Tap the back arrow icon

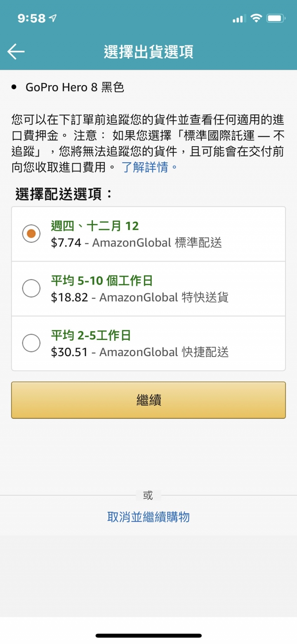pyautogui.click(x=16, y=52)
